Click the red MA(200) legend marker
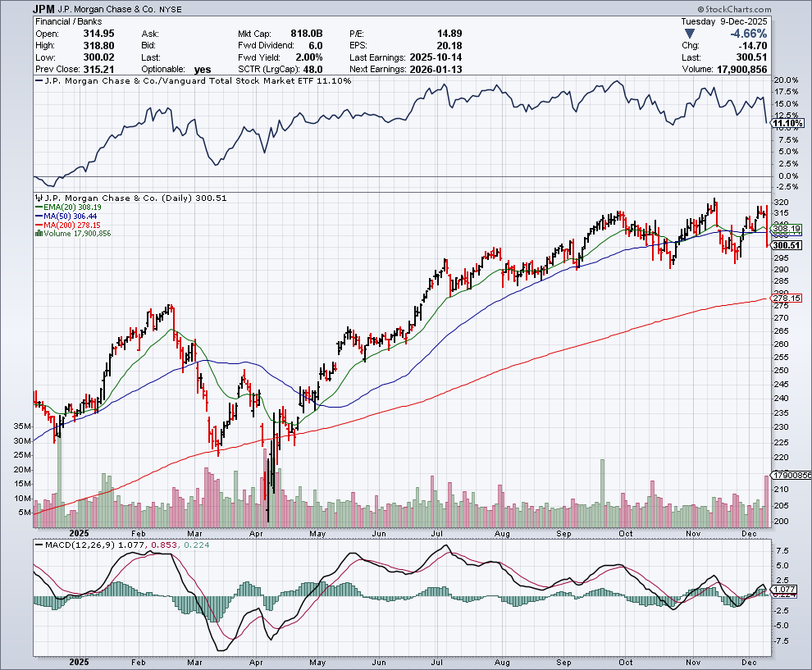This screenshot has height=670, width=812. 37,225
